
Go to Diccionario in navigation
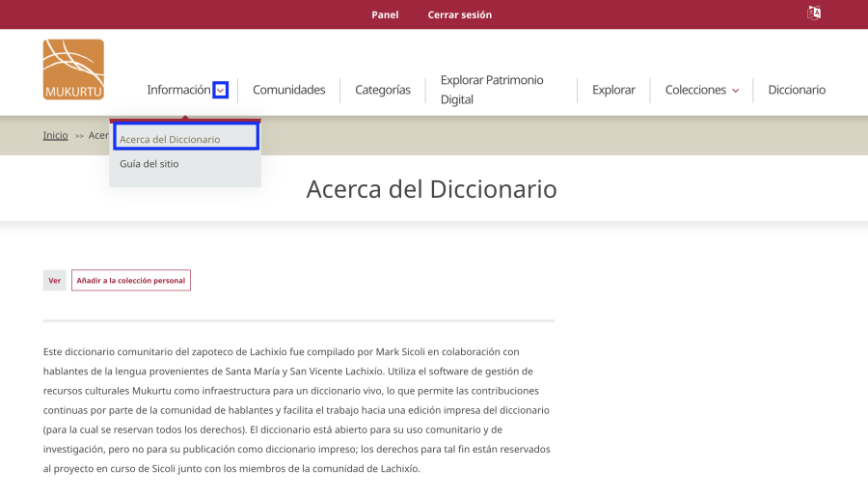[797, 90]
